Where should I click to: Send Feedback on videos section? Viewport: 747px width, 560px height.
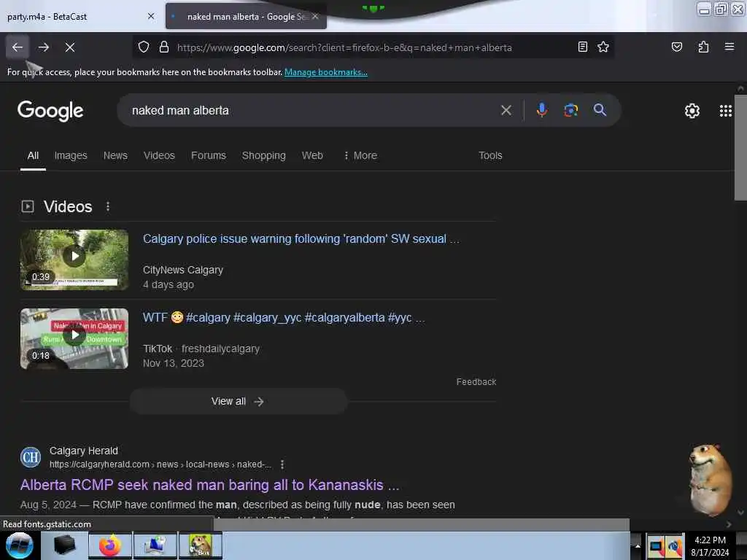(x=476, y=382)
